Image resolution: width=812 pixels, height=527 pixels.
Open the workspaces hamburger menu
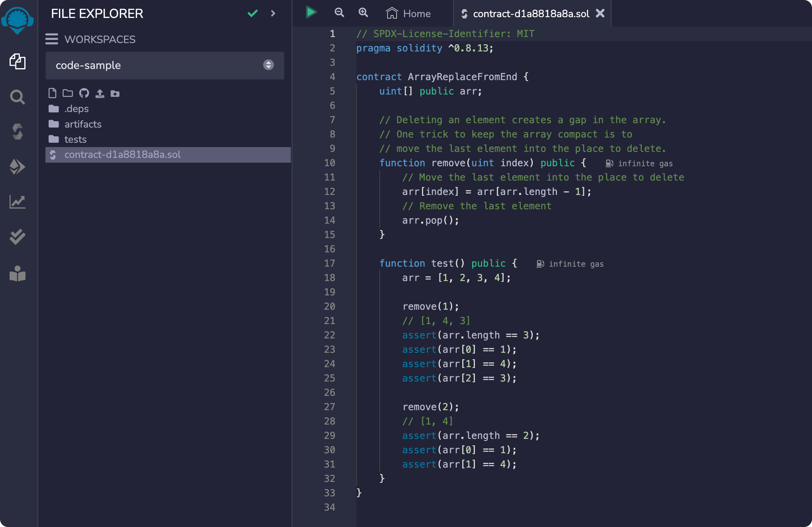tap(52, 39)
